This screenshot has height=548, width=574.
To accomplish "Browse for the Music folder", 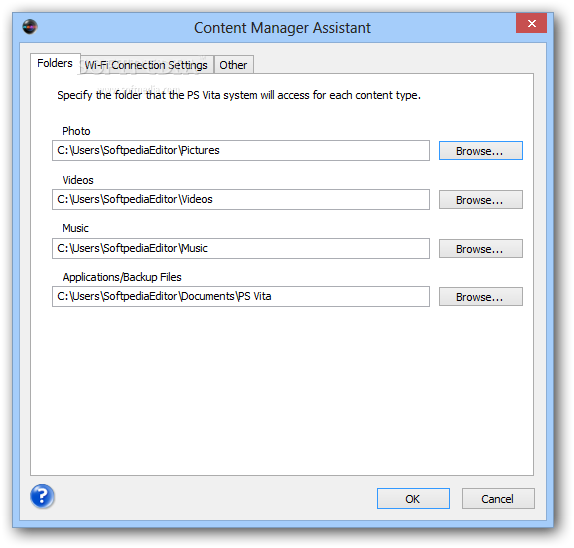I will click(x=481, y=249).
